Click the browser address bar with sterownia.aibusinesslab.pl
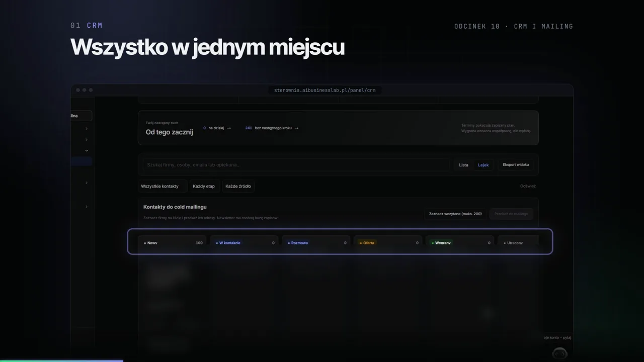This screenshot has width=644, height=362. click(x=325, y=90)
